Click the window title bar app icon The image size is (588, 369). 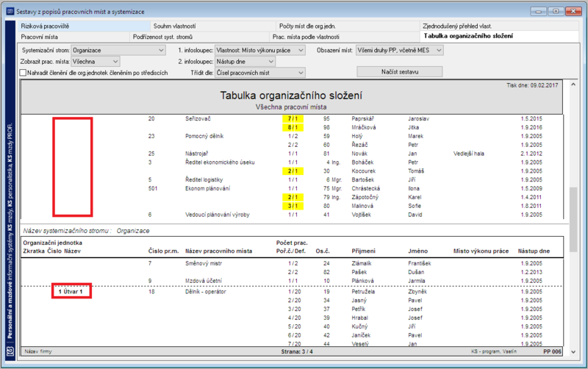[10, 12]
